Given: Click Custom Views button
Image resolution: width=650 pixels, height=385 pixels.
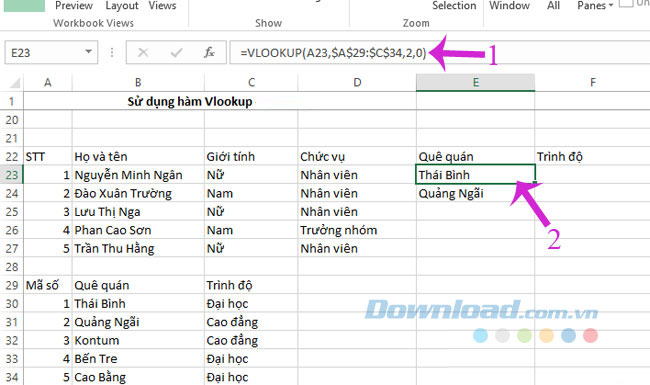Looking at the screenshot, I should [x=162, y=5].
